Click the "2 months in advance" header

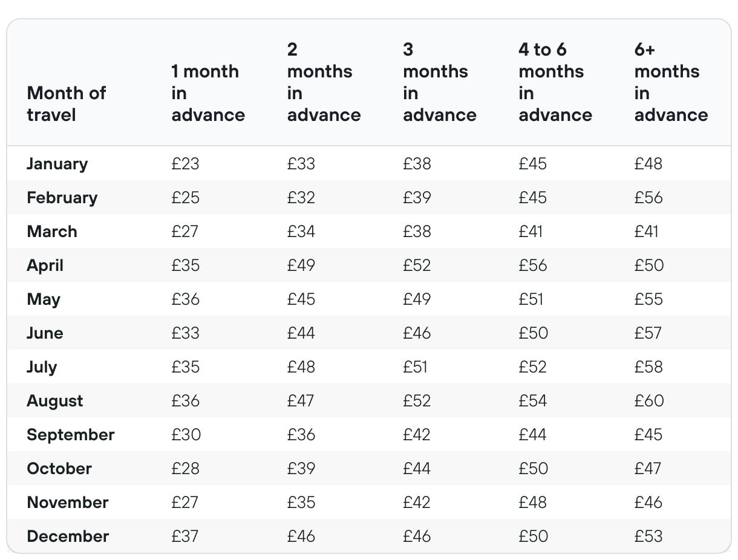coord(323,82)
